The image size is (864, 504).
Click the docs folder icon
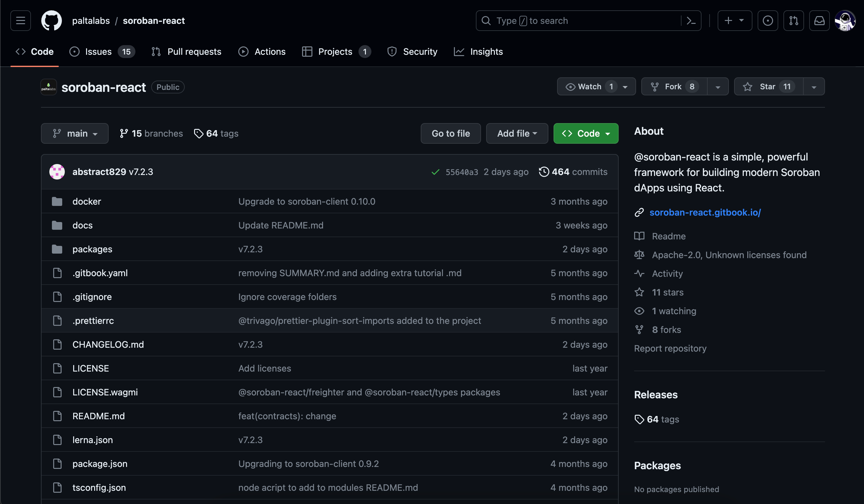pyautogui.click(x=57, y=225)
